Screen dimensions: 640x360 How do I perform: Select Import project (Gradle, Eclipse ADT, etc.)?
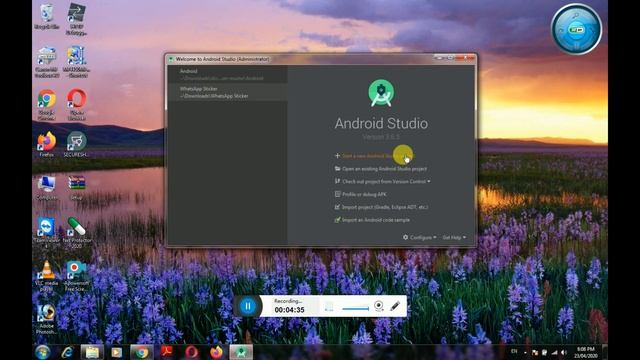tap(381, 207)
